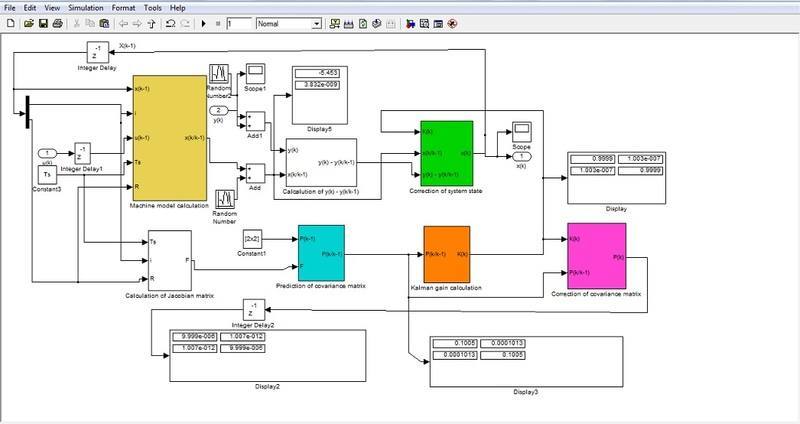Print the model using the printer icon
Image resolution: width=800 pixels, height=424 pixels.
click(x=57, y=22)
